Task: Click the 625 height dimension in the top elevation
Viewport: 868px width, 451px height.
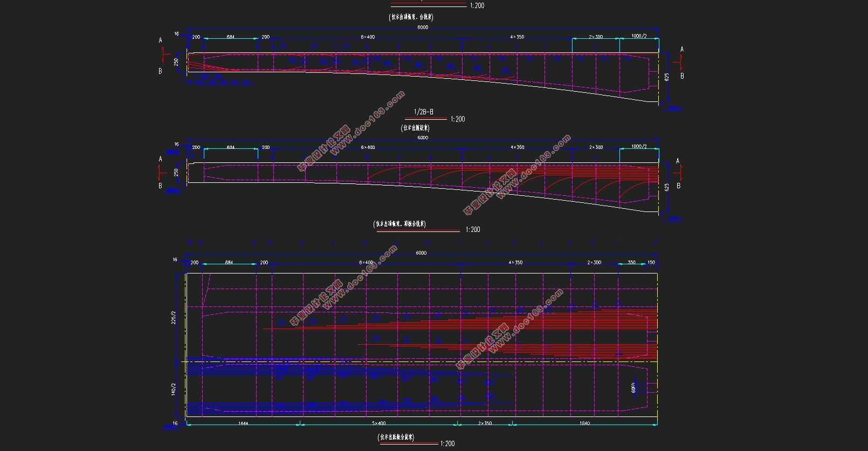Action: coord(667,77)
